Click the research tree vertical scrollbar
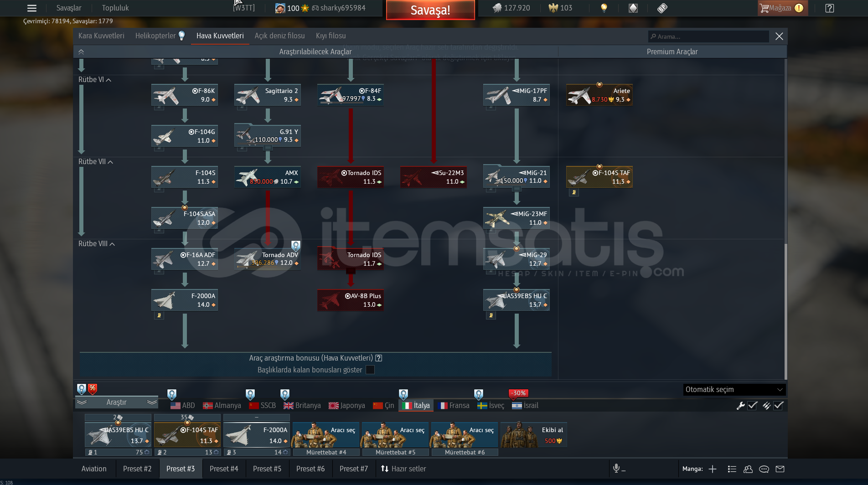Image resolution: width=868 pixels, height=485 pixels. pos(785,312)
